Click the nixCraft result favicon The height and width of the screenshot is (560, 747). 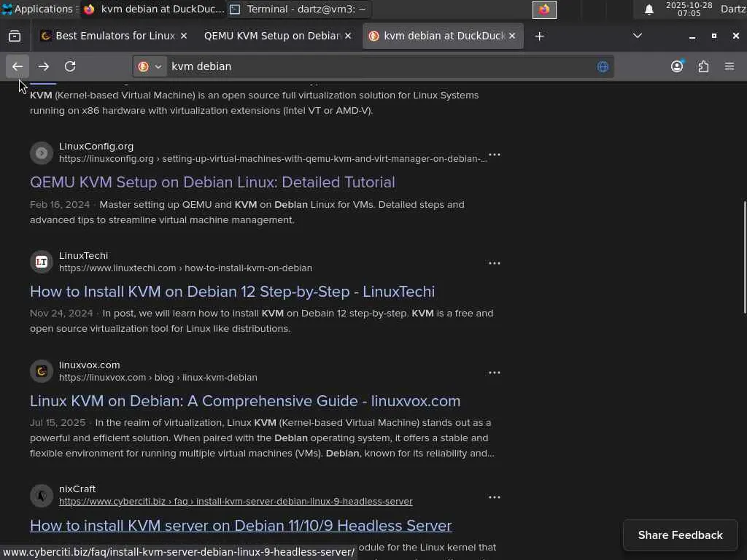tap(42, 496)
